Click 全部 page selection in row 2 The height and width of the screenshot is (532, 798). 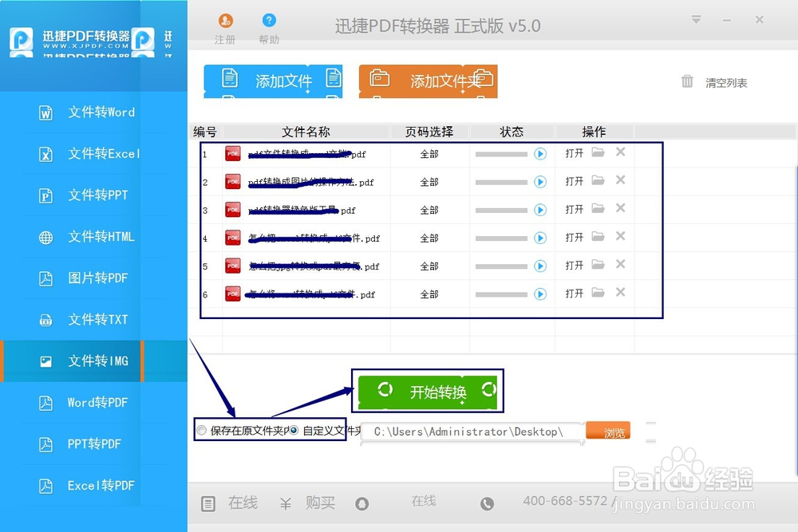(429, 182)
